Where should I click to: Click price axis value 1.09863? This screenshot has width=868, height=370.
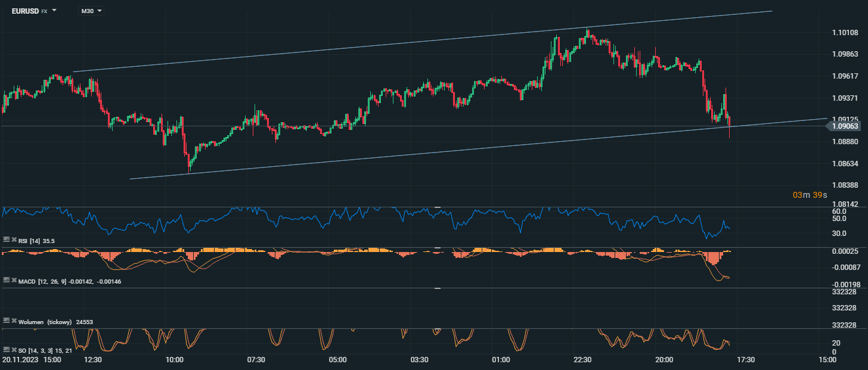[x=845, y=54]
